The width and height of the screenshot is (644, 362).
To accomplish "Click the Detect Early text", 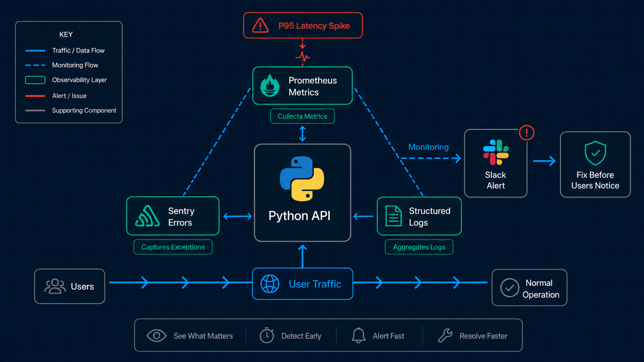I will click(301, 336).
